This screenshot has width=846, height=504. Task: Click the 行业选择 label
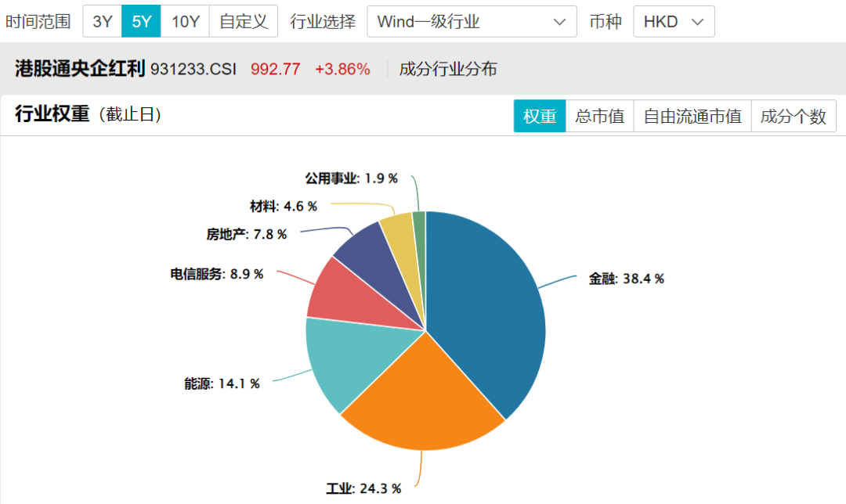point(323,22)
